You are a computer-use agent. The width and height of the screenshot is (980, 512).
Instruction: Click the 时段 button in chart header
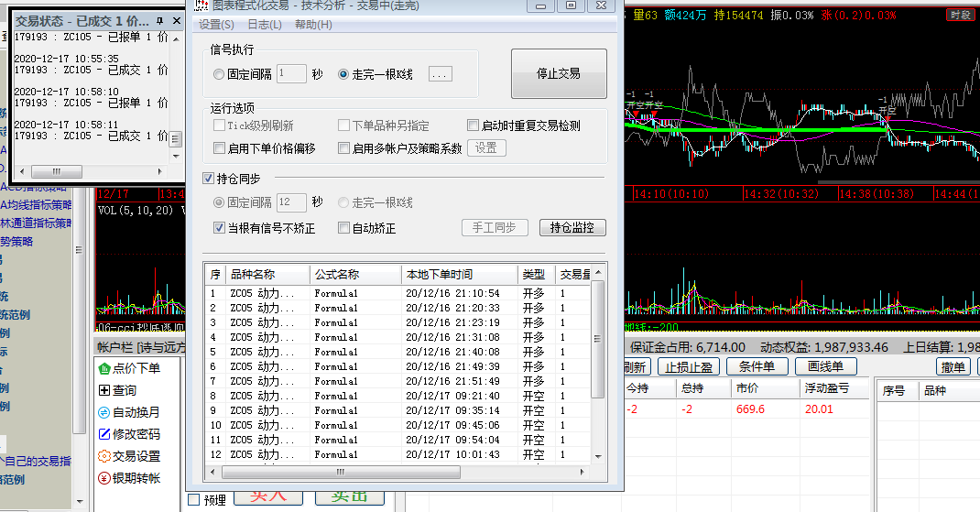click(x=961, y=15)
